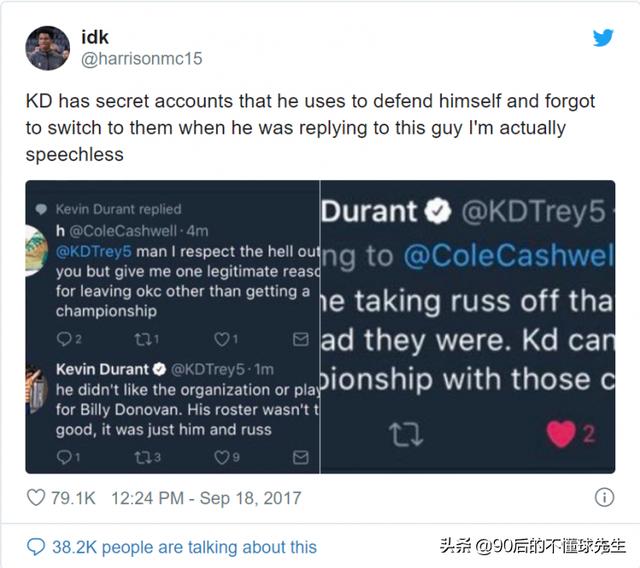Click the envelope icon under Durant reply

[x=301, y=457]
